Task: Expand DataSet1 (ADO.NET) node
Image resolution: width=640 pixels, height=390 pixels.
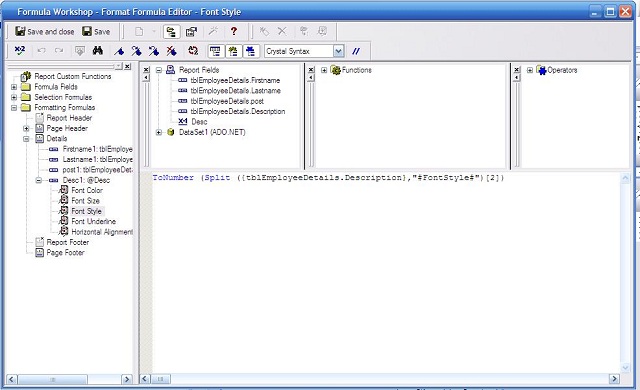Action: (x=159, y=132)
